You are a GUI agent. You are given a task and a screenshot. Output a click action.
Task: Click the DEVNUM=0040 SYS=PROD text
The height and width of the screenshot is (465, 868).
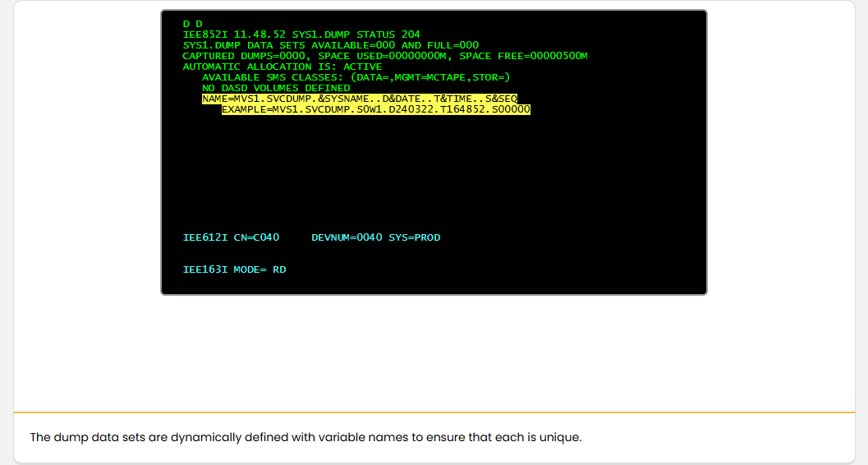tap(376, 237)
